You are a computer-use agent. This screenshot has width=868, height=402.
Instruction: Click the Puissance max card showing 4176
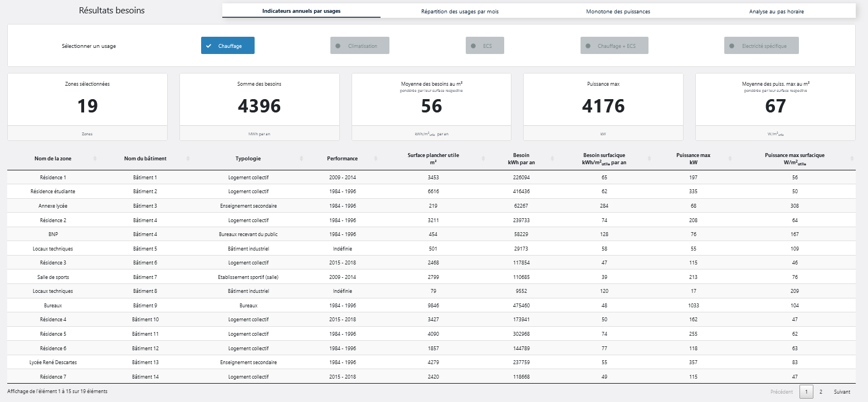603,107
